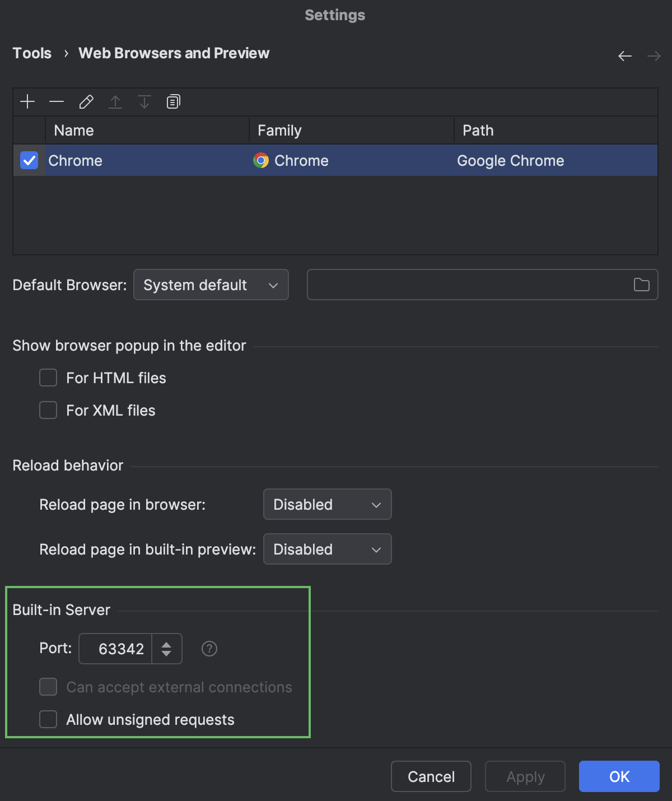The image size is (672, 801).
Task: Click the move up arrow icon
Action: [115, 101]
